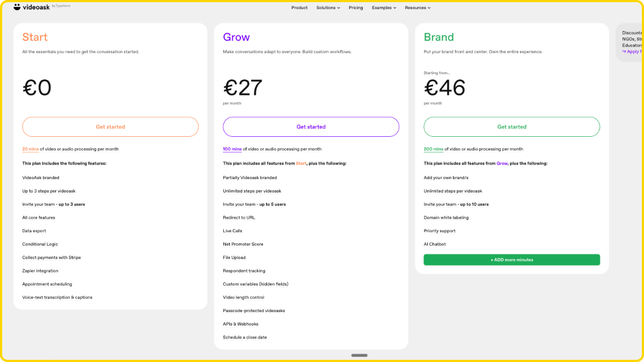The height and width of the screenshot is (362, 644).
Task: Open the Pricing page from the navigation
Action: pos(356,8)
